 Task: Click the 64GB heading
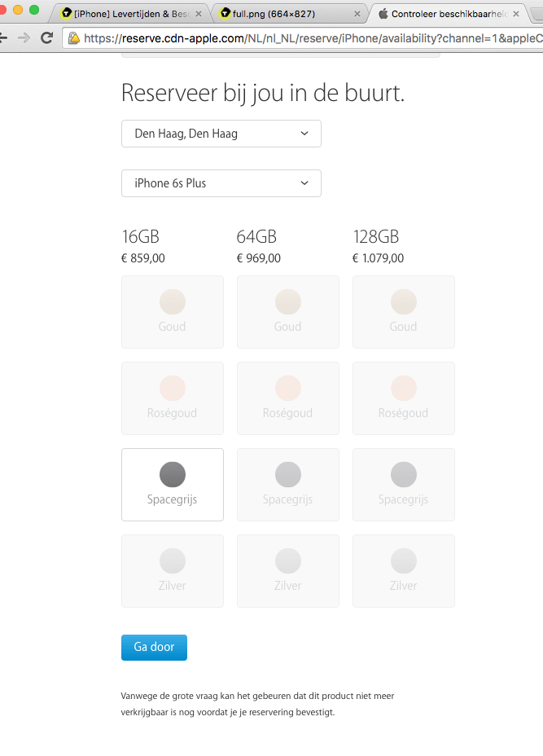click(x=256, y=237)
